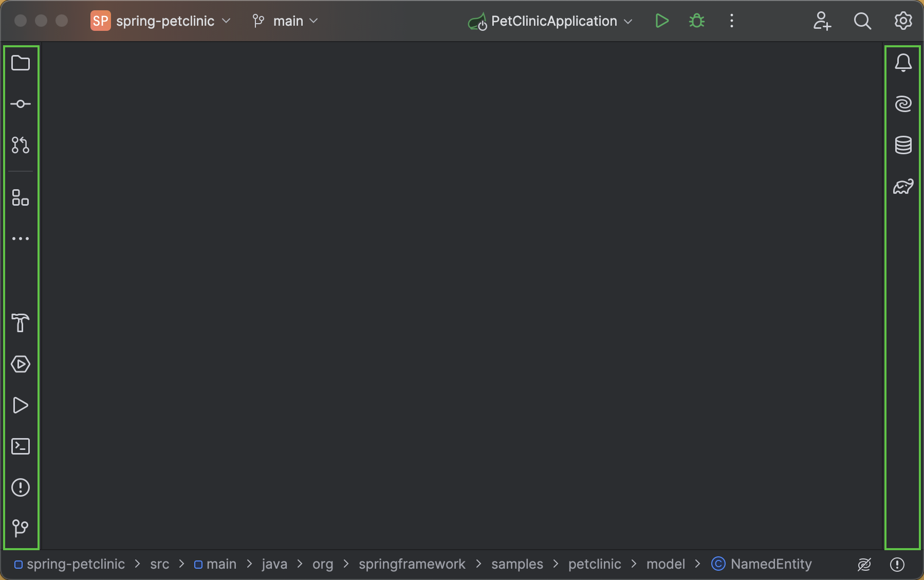Open IDE Settings with the gear icon

(x=903, y=21)
